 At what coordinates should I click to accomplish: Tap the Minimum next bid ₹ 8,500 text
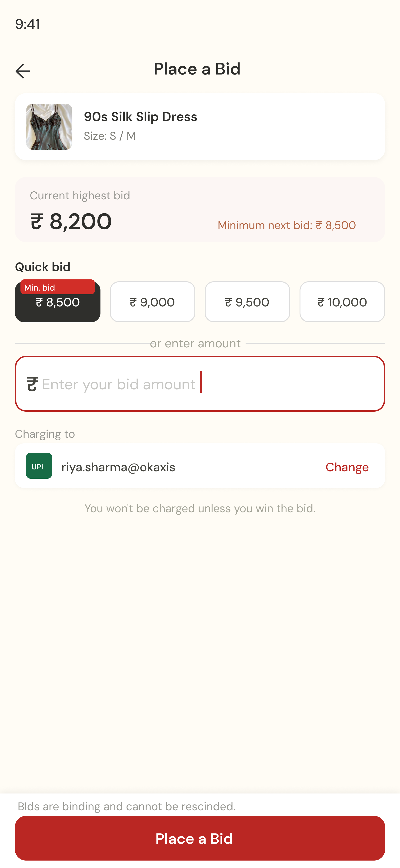click(287, 225)
